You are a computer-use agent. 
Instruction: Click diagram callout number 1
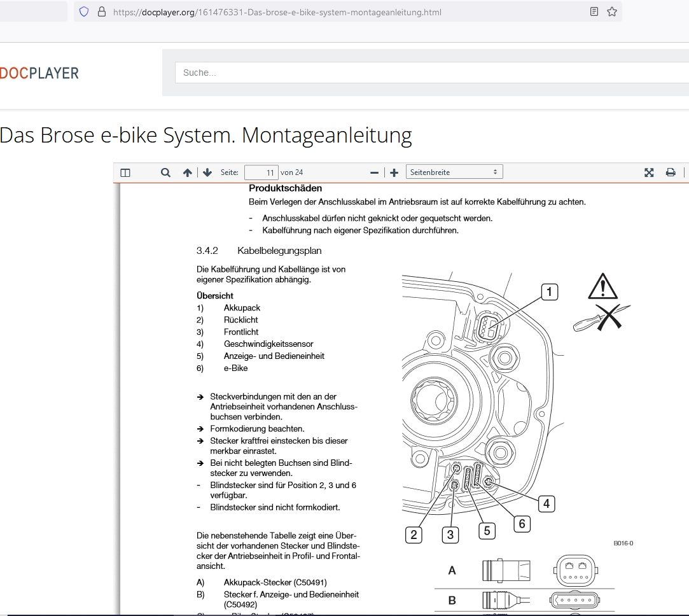coord(549,292)
